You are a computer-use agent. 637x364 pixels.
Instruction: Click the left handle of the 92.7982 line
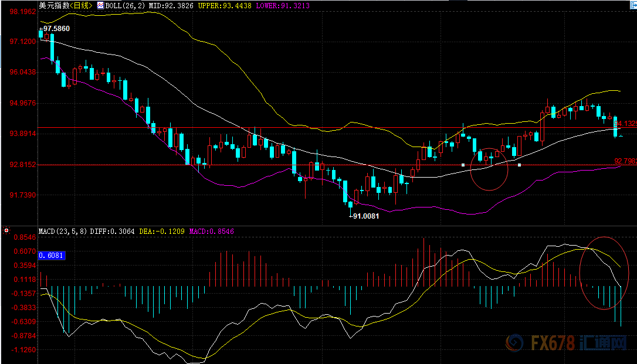(x=463, y=165)
